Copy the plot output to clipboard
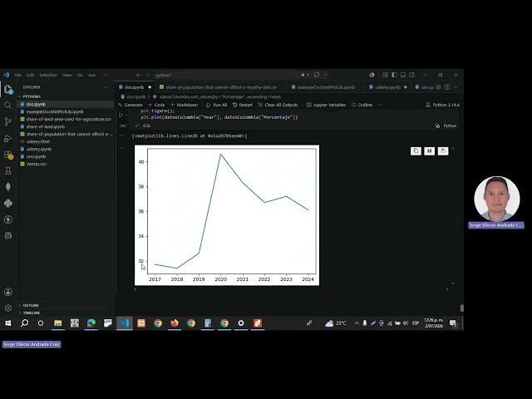Viewport: 532px width, 399px height. (x=416, y=151)
